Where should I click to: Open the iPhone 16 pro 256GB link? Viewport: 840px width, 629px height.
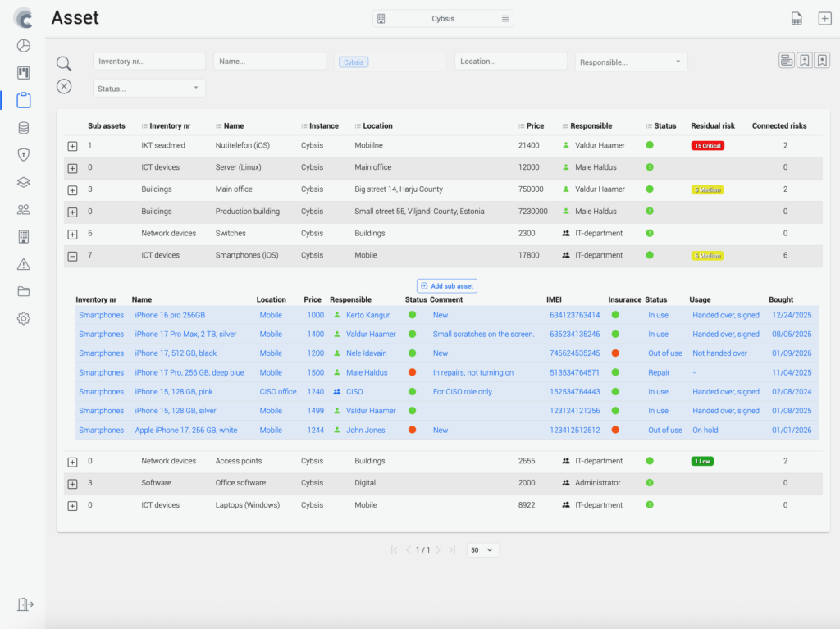coord(170,315)
